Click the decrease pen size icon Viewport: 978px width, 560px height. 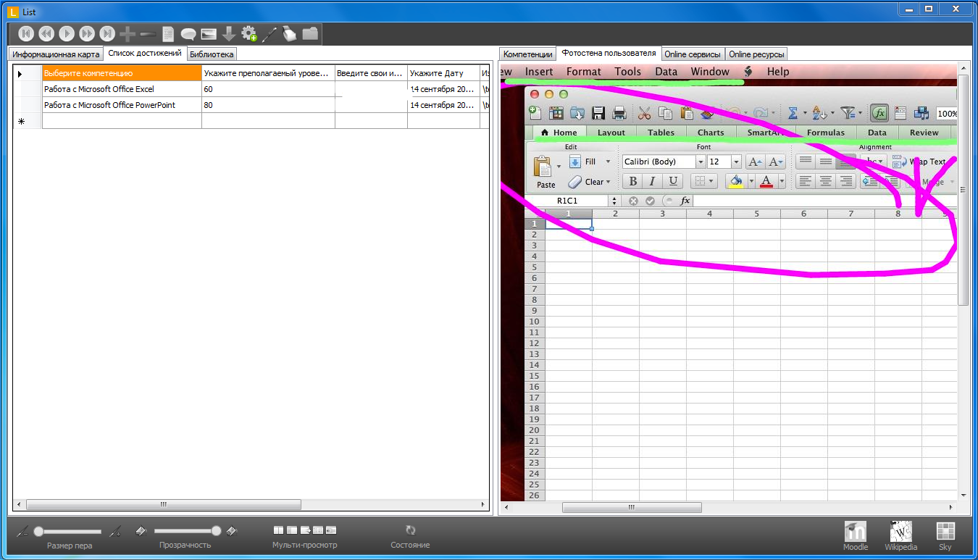(x=22, y=532)
